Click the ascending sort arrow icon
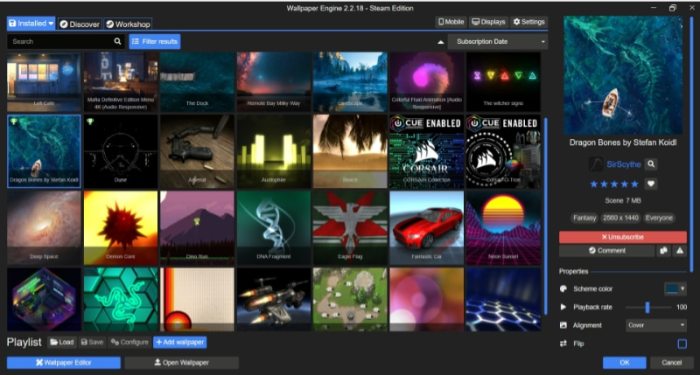 coord(441,42)
